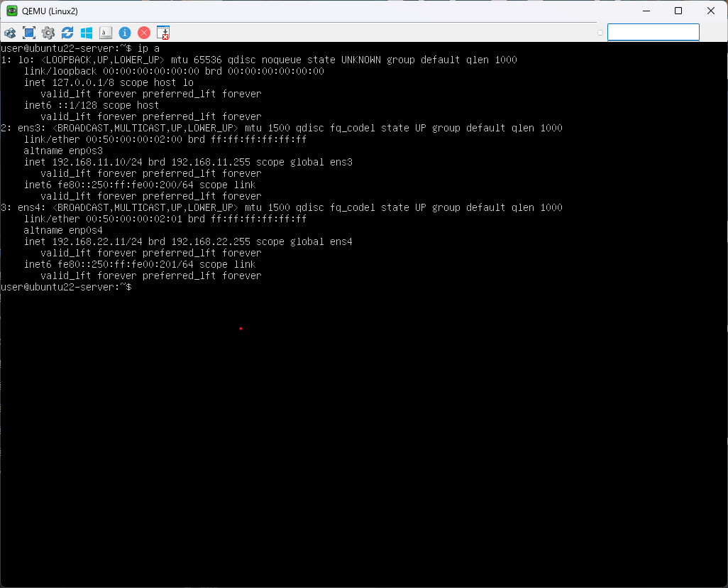Click the red dot in the terminal area
The width and height of the screenshot is (728, 588).
pos(241,328)
